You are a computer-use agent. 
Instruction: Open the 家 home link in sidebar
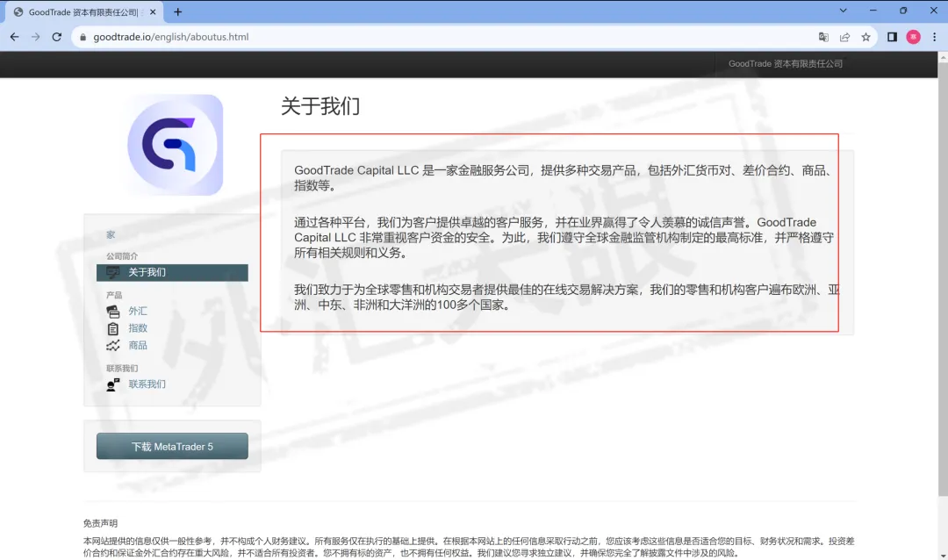click(111, 234)
